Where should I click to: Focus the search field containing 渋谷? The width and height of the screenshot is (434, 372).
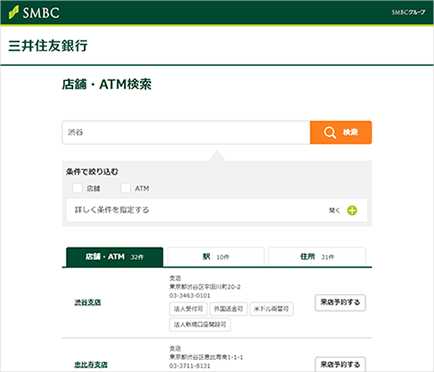[x=186, y=132]
